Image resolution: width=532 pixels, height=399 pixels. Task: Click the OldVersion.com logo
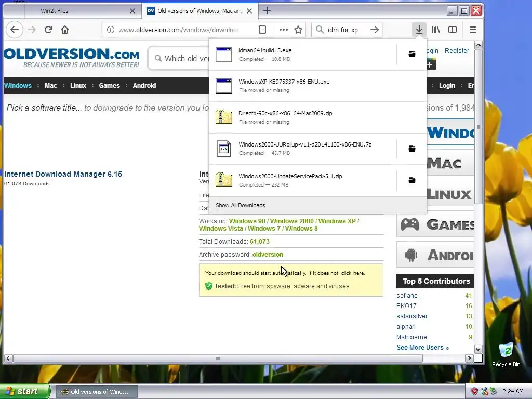(x=72, y=57)
